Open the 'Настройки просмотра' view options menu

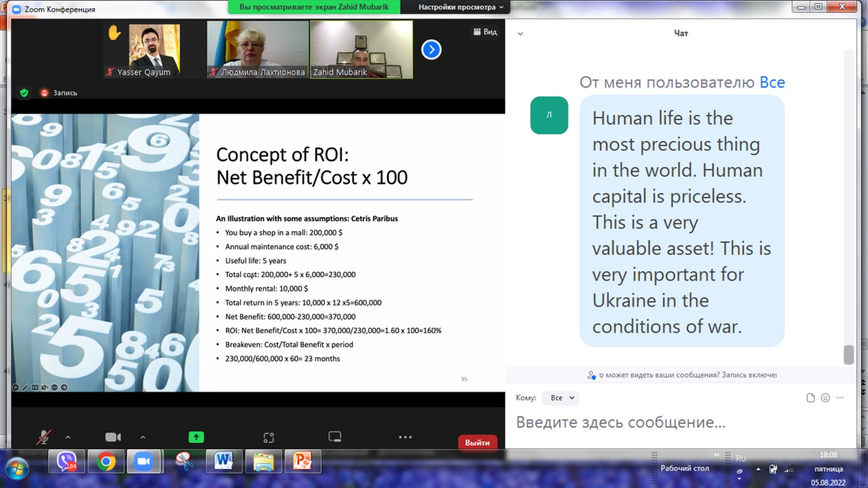[x=460, y=7]
